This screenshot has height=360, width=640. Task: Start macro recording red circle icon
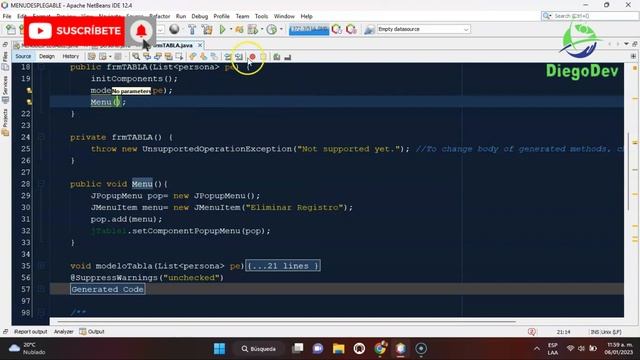tap(253, 57)
